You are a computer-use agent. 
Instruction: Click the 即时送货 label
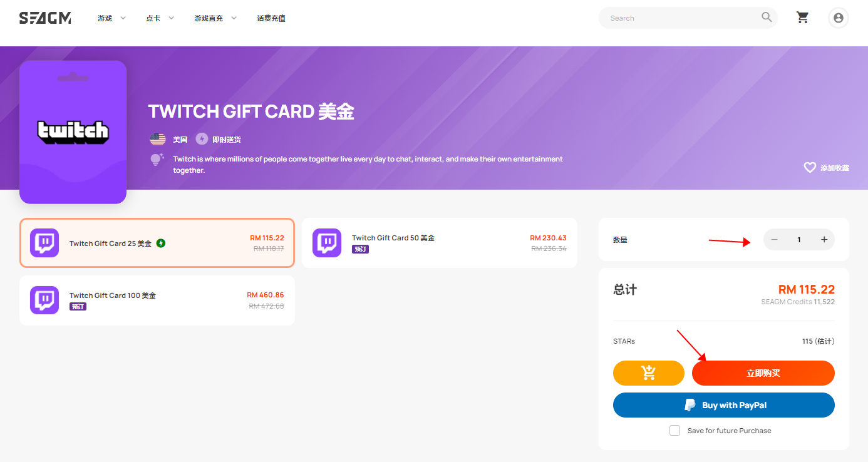(x=227, y=140)
